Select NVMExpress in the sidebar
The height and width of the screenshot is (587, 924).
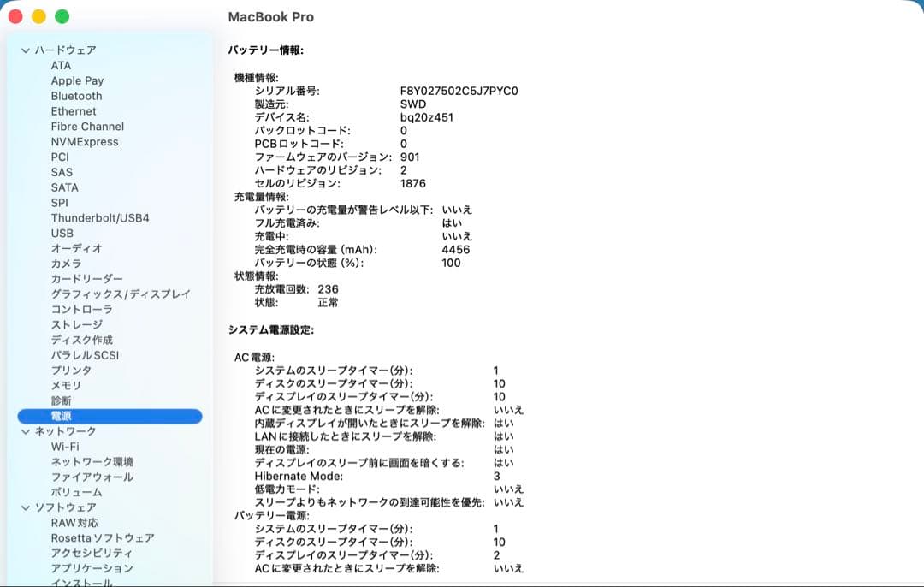click(84, 142)
